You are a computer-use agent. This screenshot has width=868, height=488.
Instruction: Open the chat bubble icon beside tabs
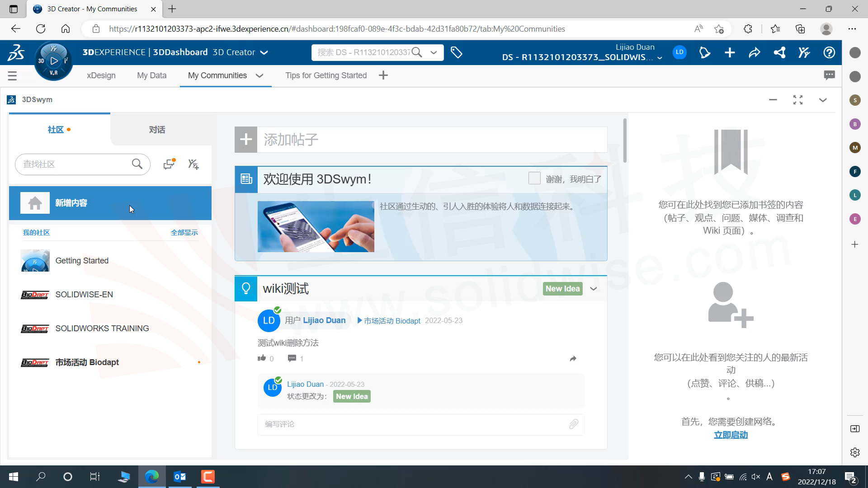point(829,75)
